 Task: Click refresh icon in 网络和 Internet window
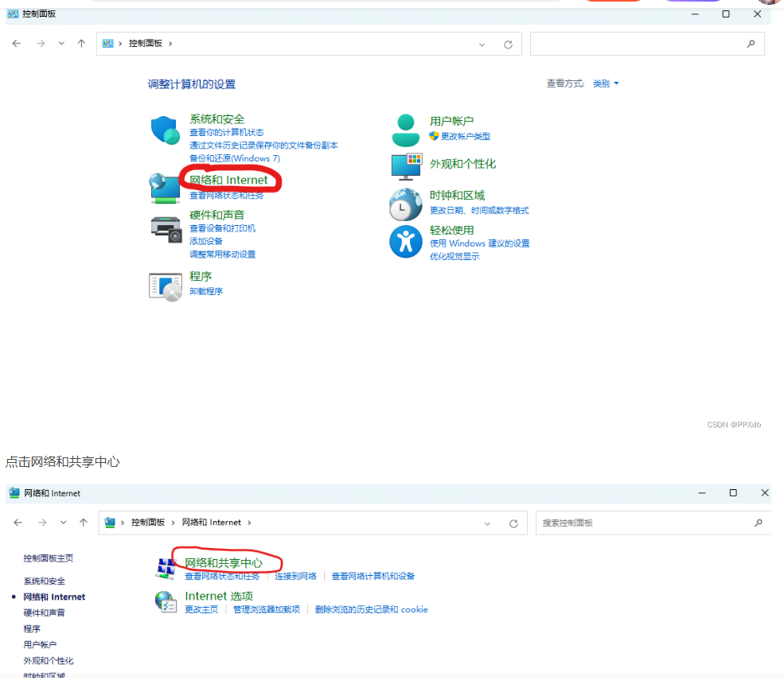pyautogui.click(x=513, y=523)
